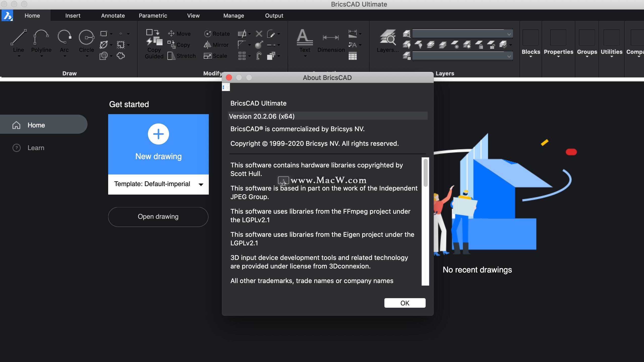Open the Insert ribbon tab
Screen dimensions: 644x362
pos(72,15)
